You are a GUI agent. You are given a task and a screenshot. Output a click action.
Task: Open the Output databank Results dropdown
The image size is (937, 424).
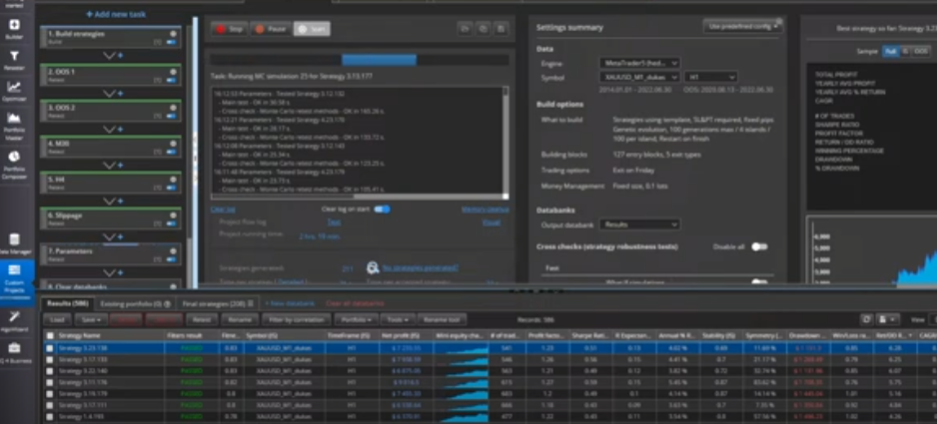(638, 224)
